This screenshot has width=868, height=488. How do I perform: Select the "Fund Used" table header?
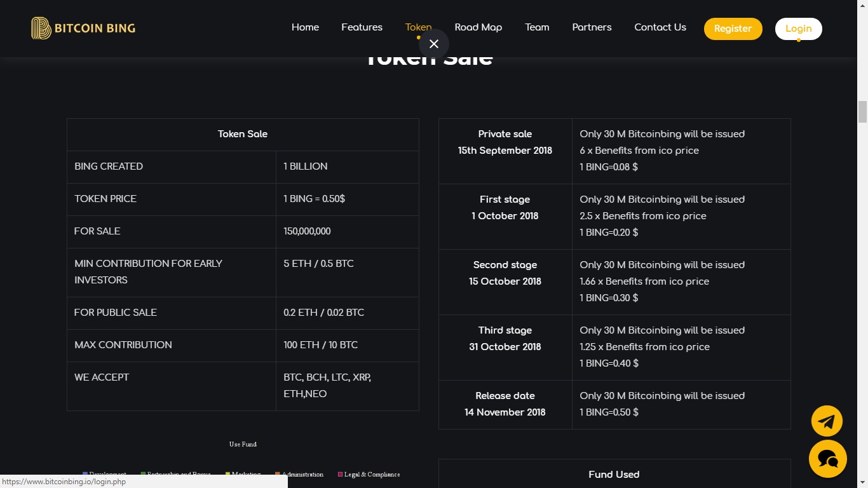[x=614, y=474]
